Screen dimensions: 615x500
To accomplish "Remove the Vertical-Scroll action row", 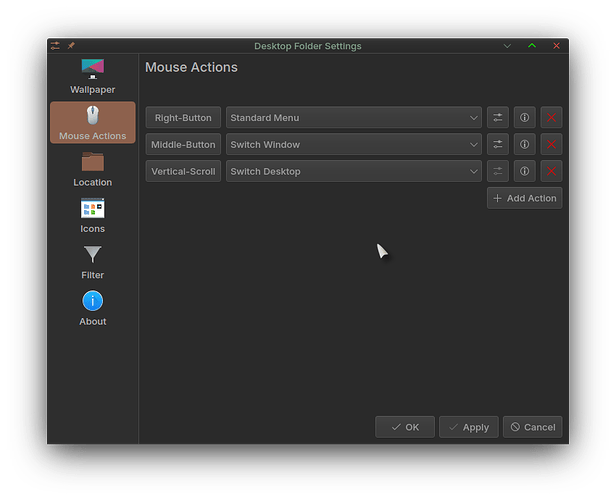I will (551, 171).
